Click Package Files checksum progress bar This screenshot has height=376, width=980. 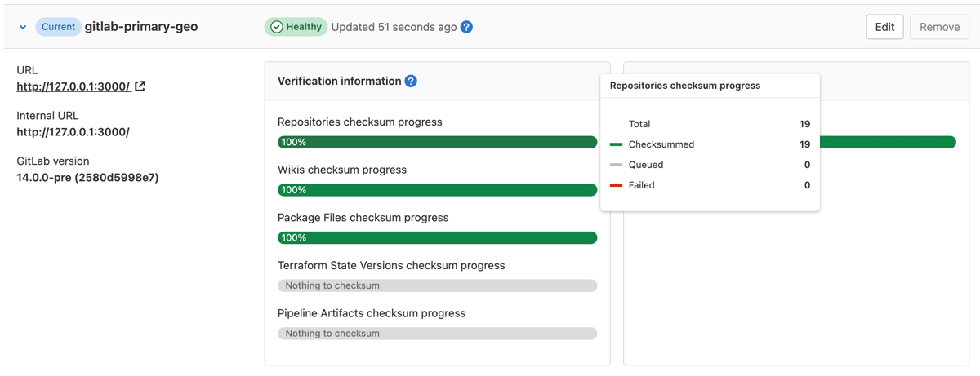437,238
